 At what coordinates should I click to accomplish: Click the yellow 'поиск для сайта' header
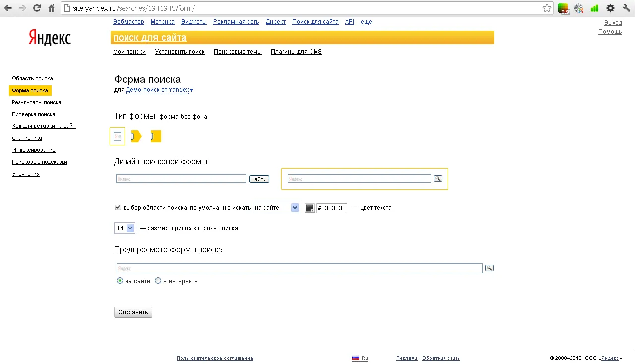tap(150, 38)
